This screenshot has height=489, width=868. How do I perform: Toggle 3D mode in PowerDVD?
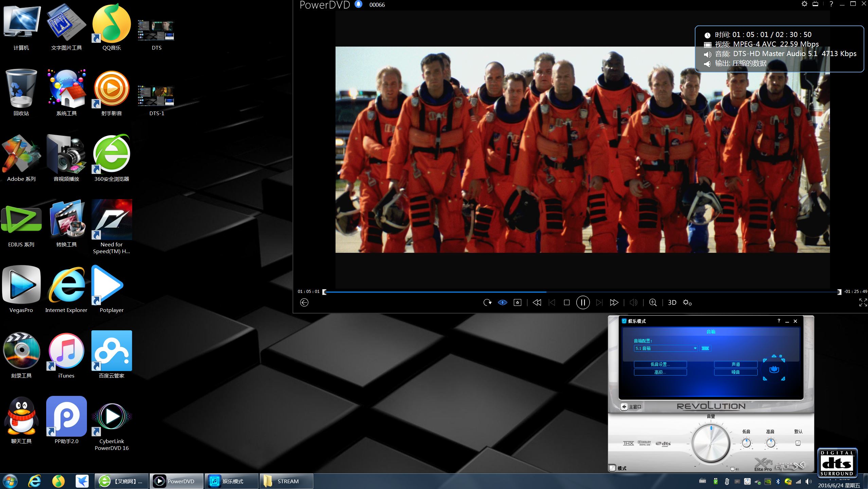672,302
